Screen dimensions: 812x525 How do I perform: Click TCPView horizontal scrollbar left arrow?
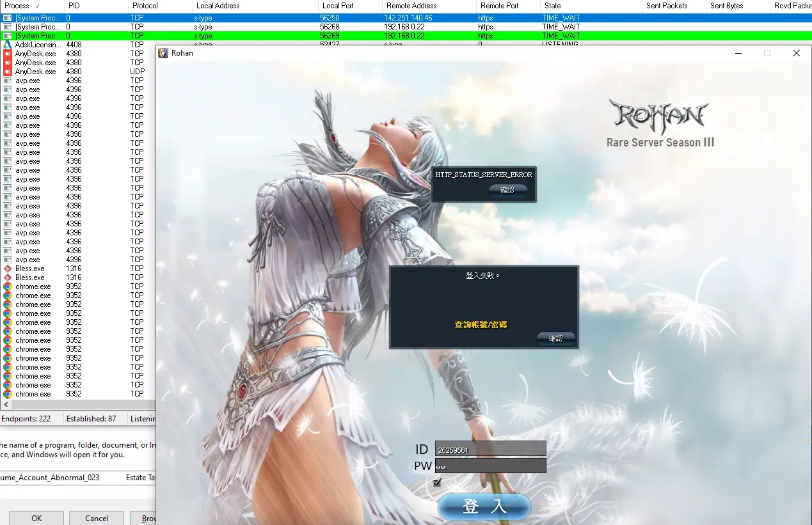click(6, 405)
